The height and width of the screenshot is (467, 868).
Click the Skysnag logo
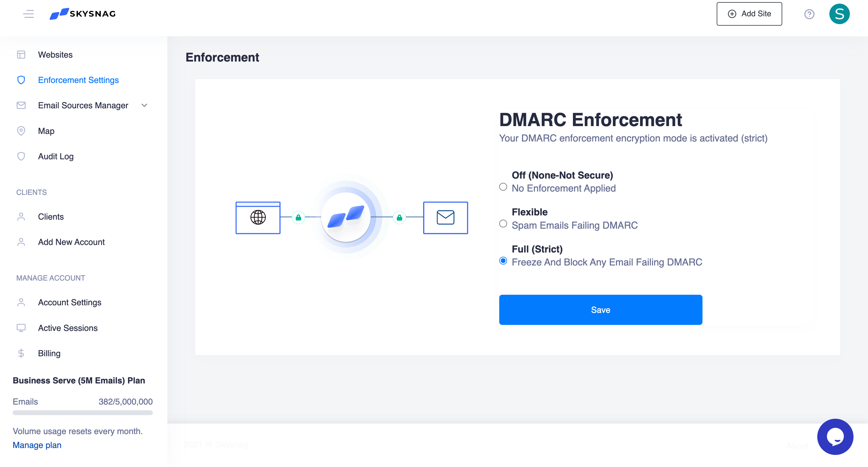pos(82,14)
